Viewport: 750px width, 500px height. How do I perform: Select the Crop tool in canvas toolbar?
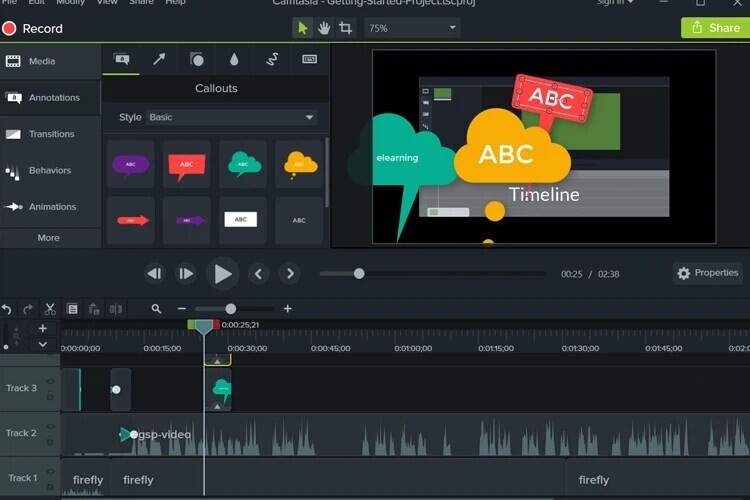tap(345, 28)
